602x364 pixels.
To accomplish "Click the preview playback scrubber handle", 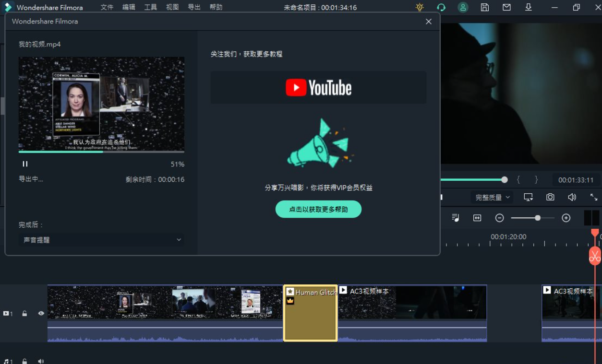I will point(504,180).
